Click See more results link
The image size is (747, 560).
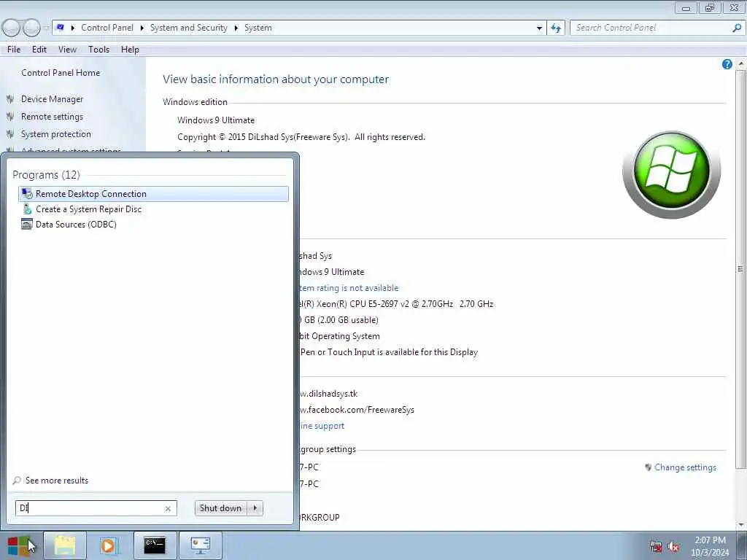point(57,481)
